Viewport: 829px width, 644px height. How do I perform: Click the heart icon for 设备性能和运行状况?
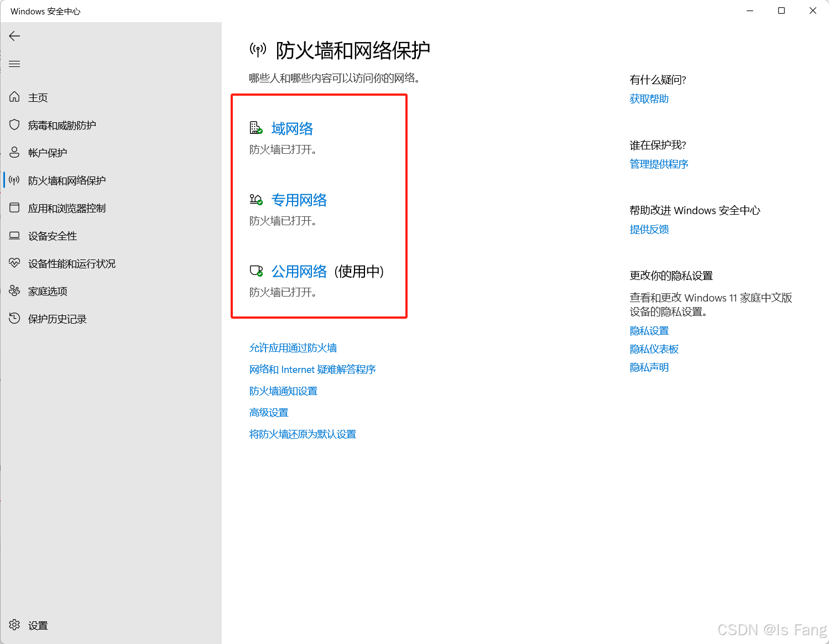(14, 263)
